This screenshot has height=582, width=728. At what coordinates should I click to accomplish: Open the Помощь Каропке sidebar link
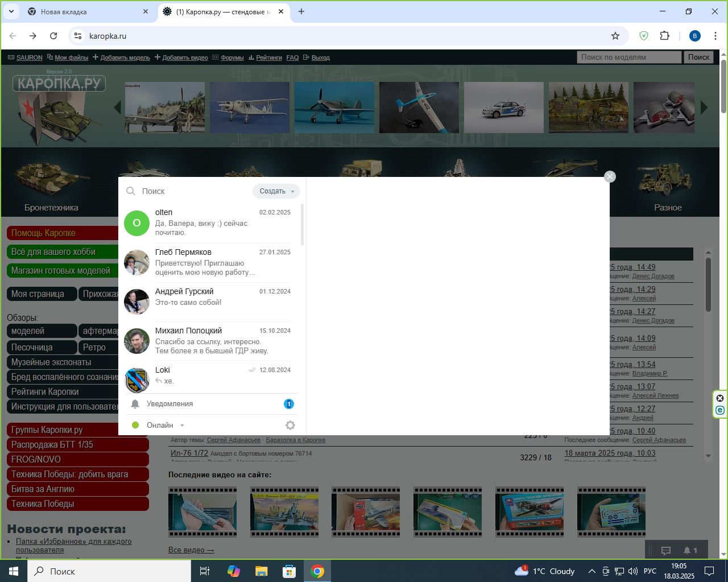point(43,233)
